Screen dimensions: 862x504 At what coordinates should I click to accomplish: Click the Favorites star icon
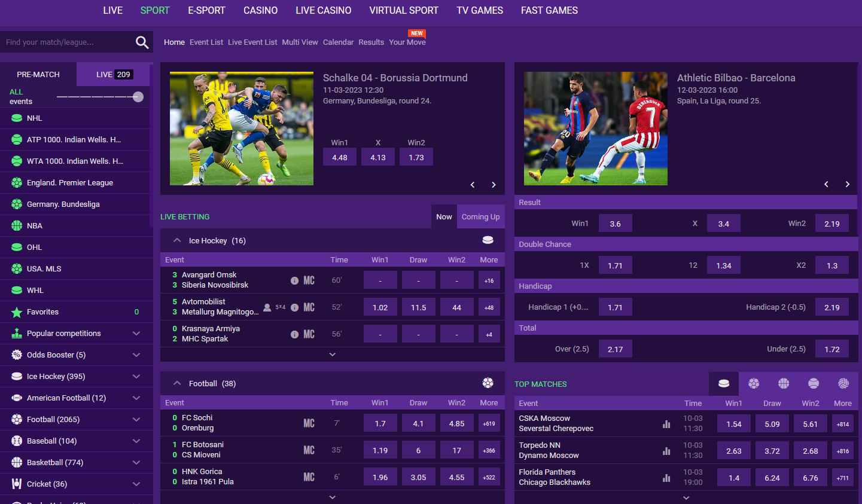pyautogui.click(x=17, y=312)
